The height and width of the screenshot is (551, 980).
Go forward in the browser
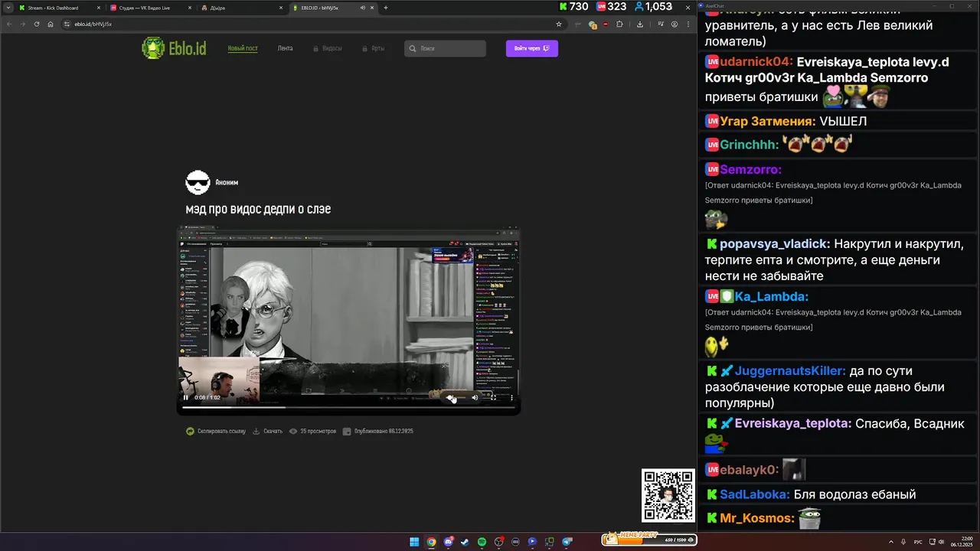pyautogui.click(x=23, y=24)
